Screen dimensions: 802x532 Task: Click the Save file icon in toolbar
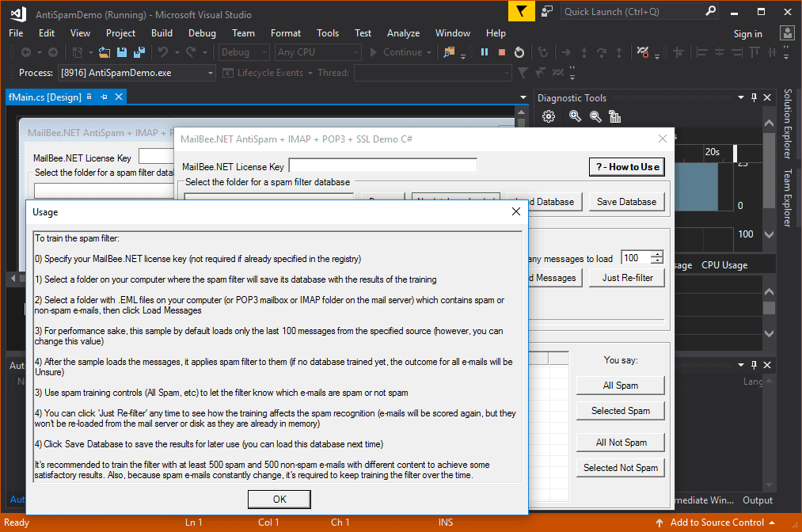[x=122, y=52]
